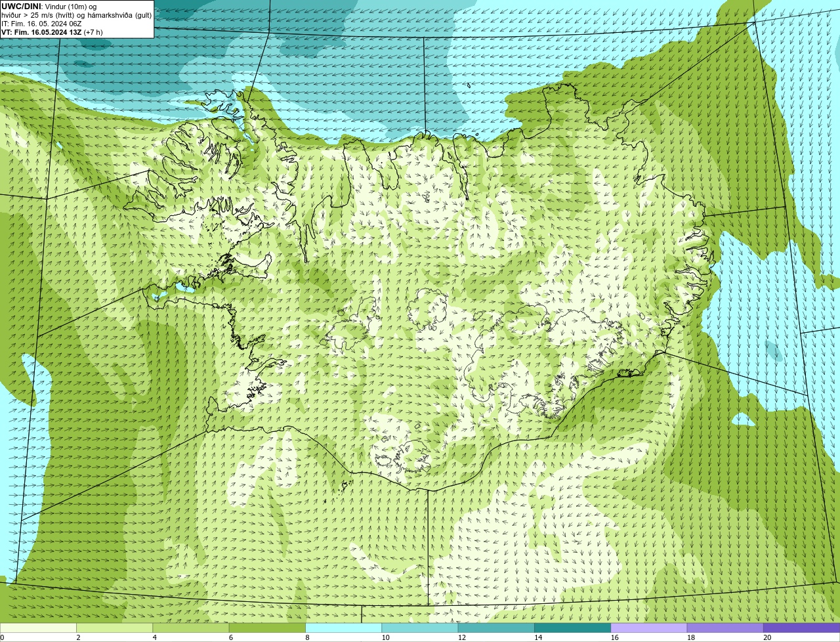Choose the 14–16 m/s dark teal legend swatch

coord(573,628)
